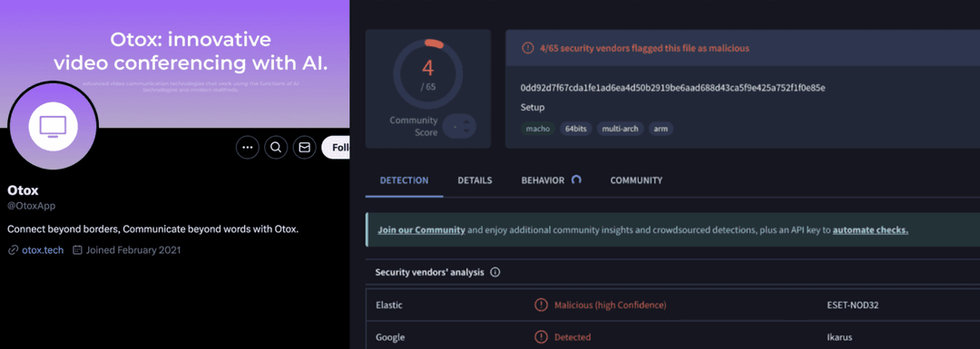This screenshot has width=980, height=349.
Task: Click the link icon beside otox.tech
Action: 13,249
